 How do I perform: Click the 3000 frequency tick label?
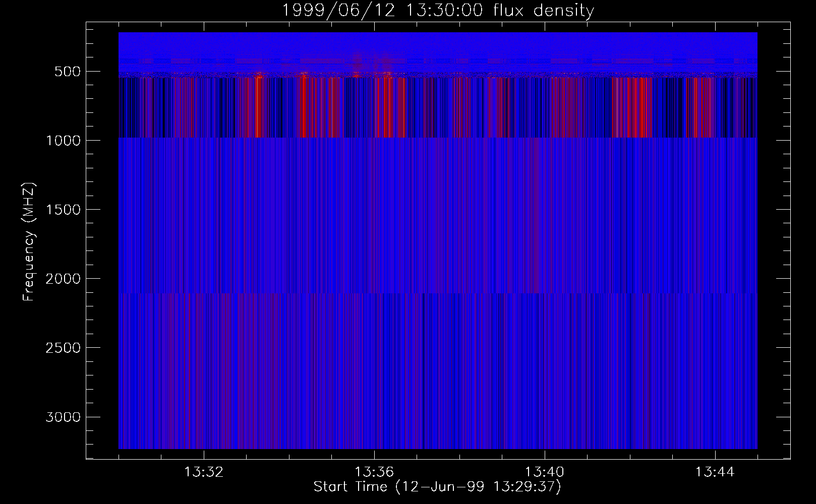coord(63,417)
